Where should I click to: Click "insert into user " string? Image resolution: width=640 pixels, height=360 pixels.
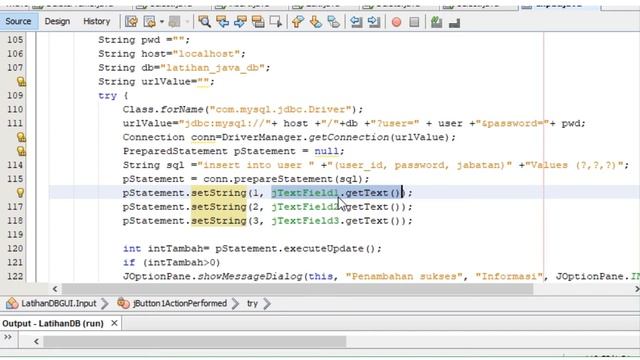coord(256,165)
